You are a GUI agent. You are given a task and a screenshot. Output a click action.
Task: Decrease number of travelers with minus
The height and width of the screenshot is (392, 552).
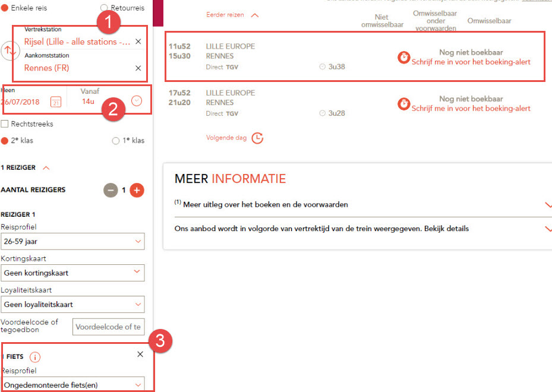pyautogui.click(x=111, y=190)
